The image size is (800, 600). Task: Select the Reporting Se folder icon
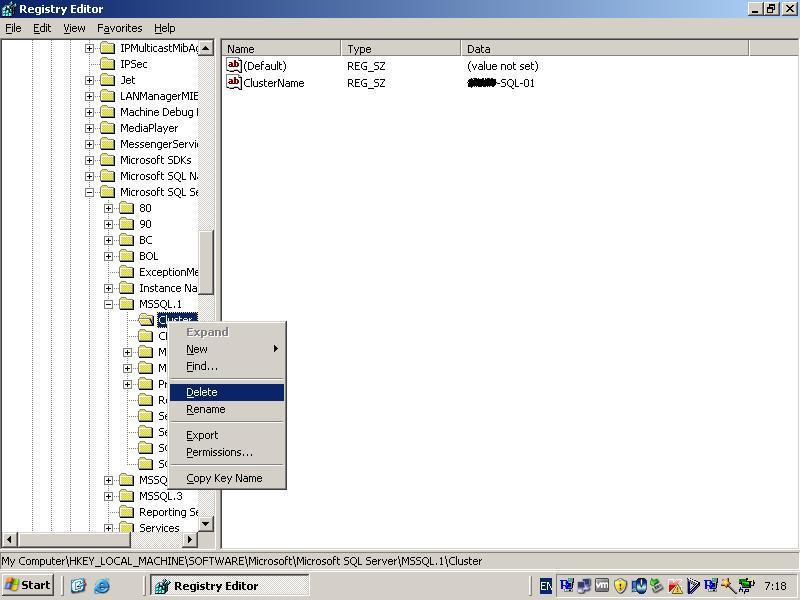tap(127, 512)
